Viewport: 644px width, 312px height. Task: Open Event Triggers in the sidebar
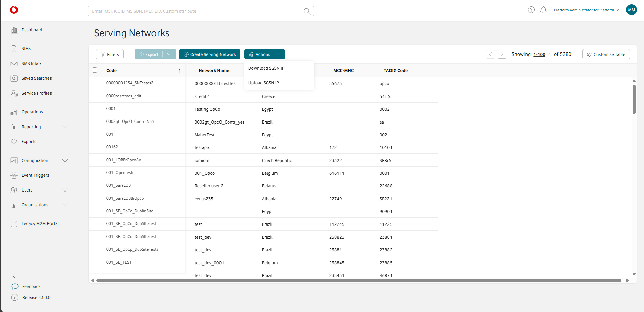tap(35, 175)
